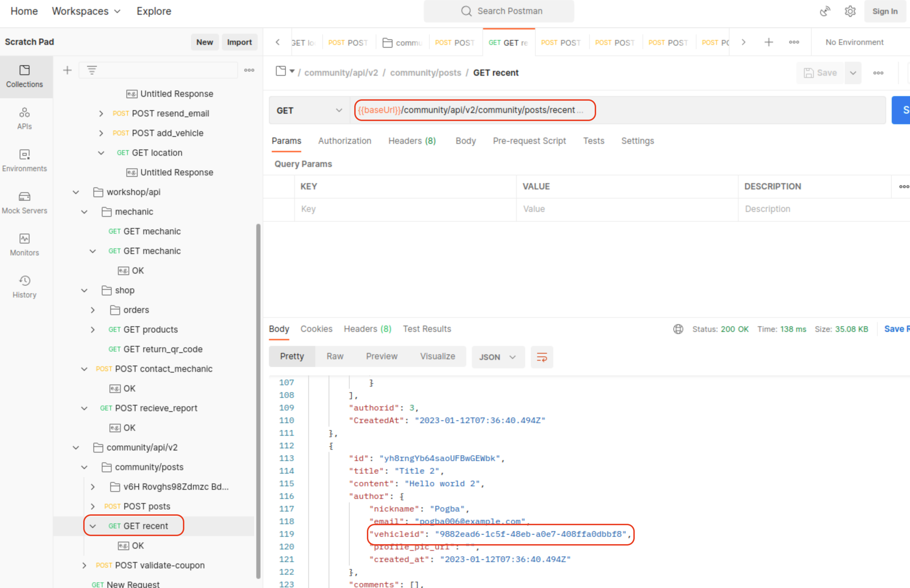Open the Workspaces dropdown menu
This screenshot has width=910, height=588.
pyautogui.click(x=86, y=12)
